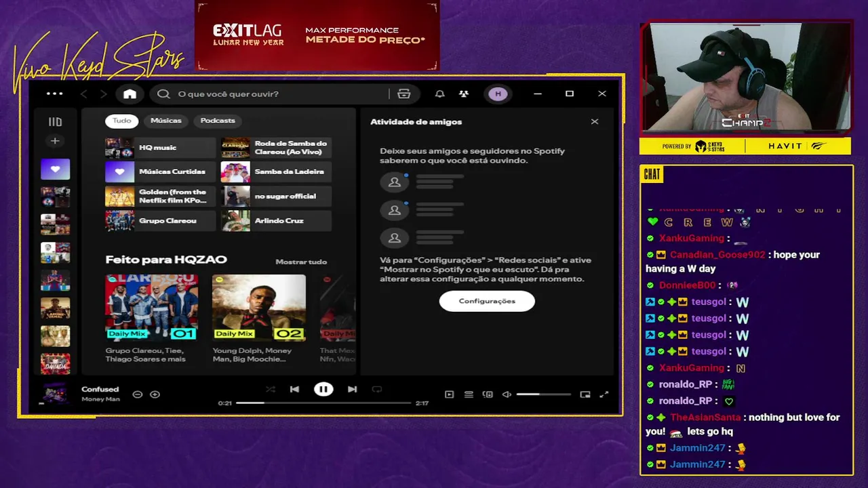Click the Home icon button
868x488 pixels.
(130, 94)
